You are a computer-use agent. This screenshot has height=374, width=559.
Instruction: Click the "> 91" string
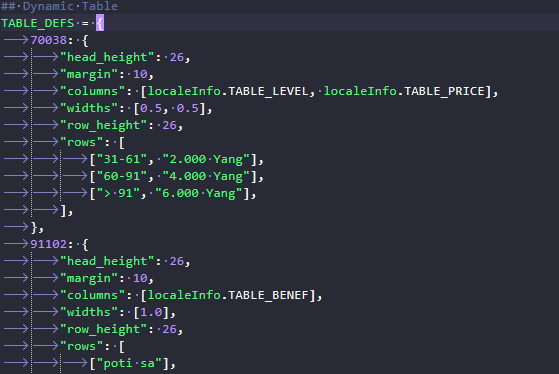coord(118,193)
